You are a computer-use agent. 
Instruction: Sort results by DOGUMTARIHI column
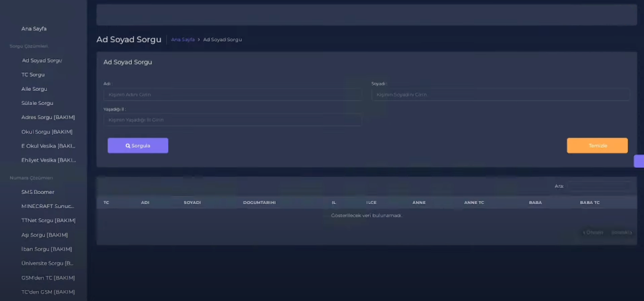click(x=259, y=203)
